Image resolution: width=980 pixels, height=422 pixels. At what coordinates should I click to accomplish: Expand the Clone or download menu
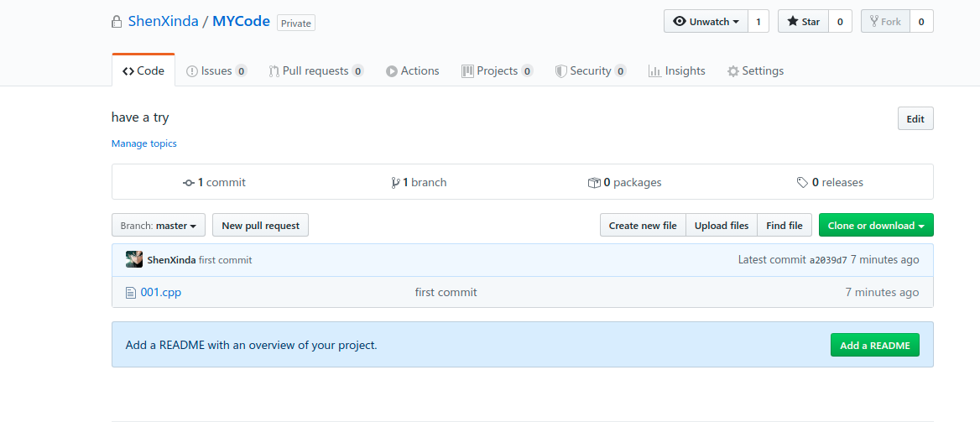(x=876, y=226)
